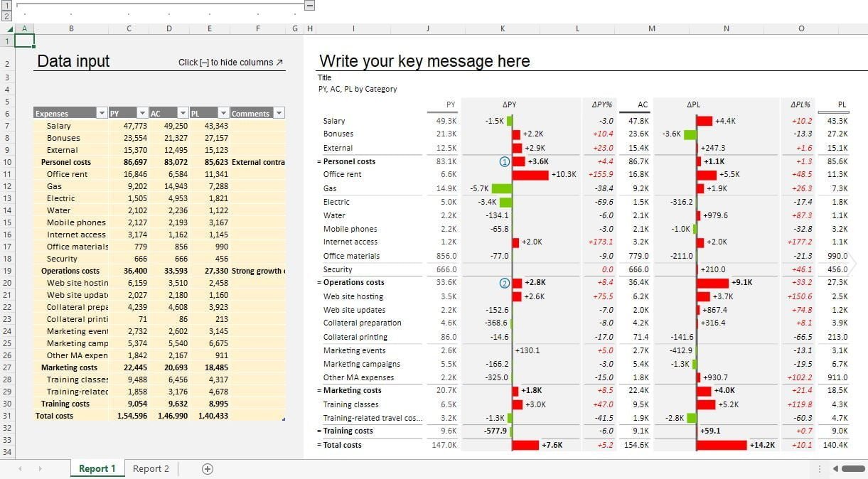Open comment marker ① beside Personnel costs bar
Viewport: 868px width, 479px height.
click(505, 161)
